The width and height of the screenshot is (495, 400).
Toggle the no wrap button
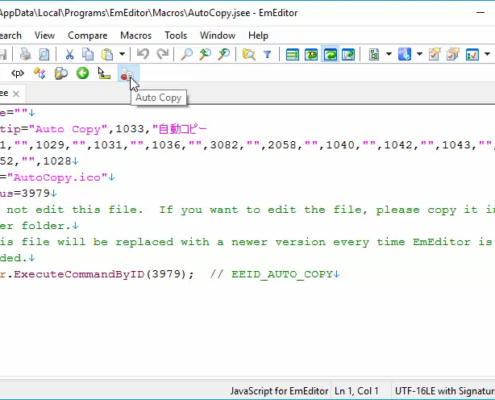click(x=292, y=54)
